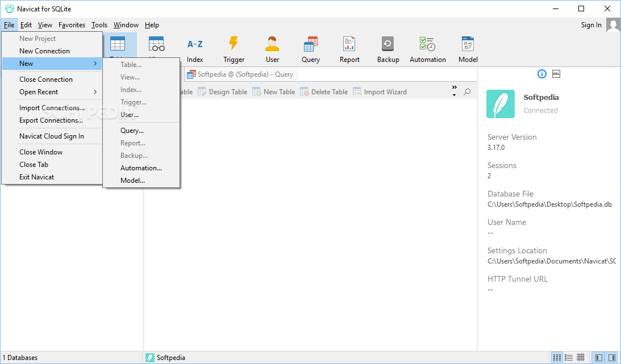Open the Trigger objects view
Screen dimensions: 621x364
coord(234,49)
